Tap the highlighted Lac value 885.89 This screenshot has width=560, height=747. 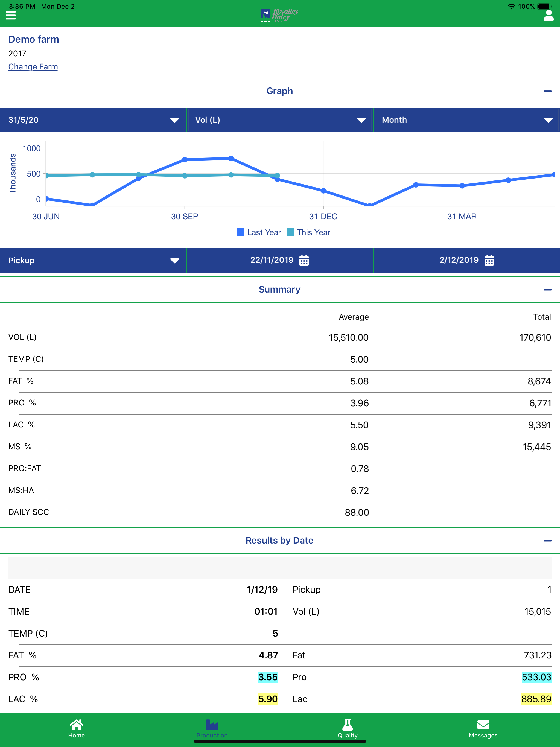point(536,699)
